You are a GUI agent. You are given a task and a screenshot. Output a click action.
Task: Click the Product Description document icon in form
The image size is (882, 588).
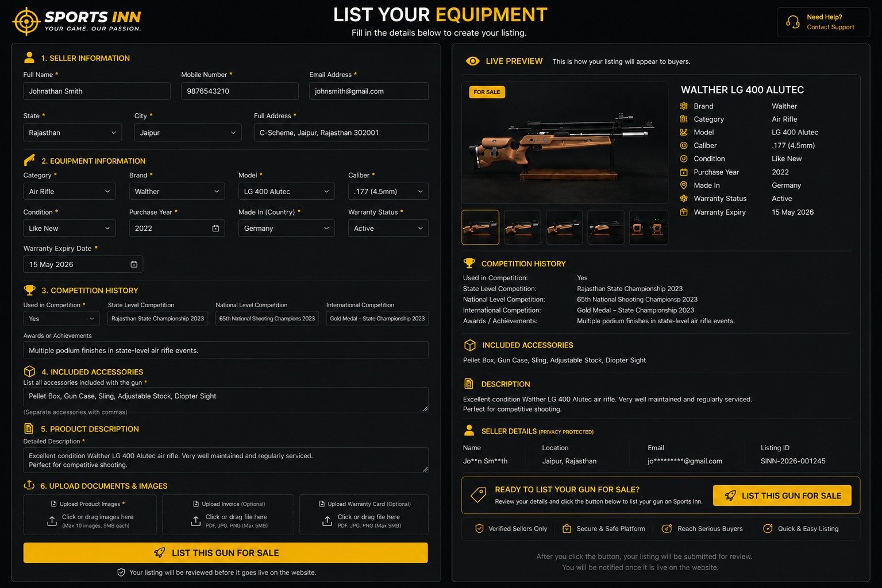point(29,428)
